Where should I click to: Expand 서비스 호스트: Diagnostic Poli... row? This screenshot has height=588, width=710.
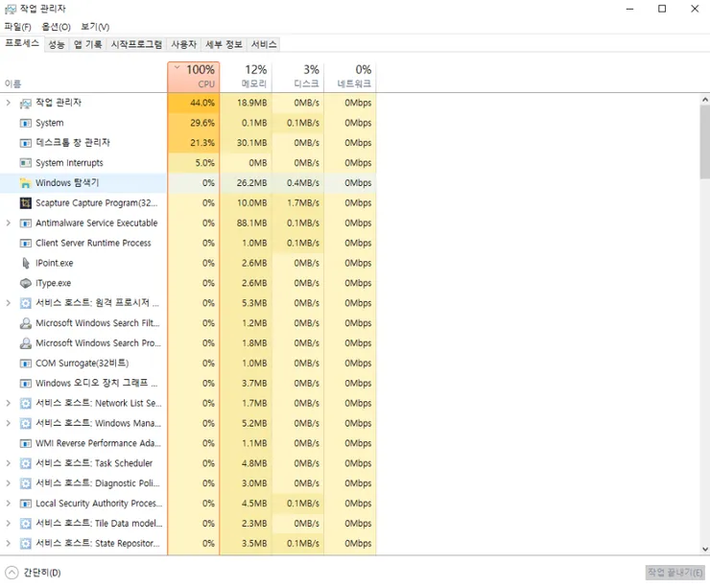[x=8, y=483]
